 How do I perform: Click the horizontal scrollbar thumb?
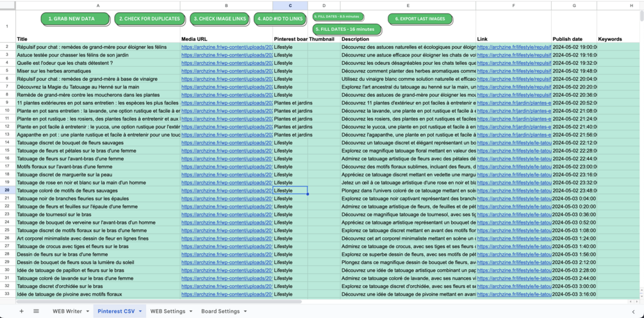(x=159, y=301)
